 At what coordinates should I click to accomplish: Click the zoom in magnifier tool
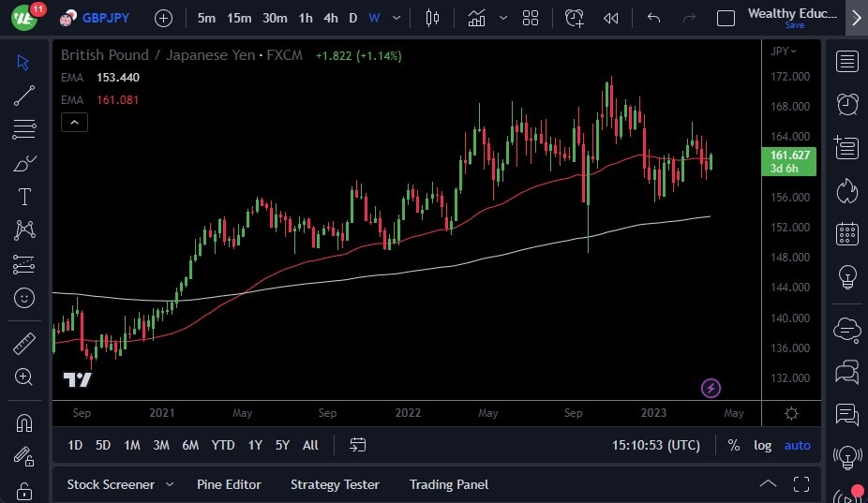pyautogui.click(x=24, y=377)
